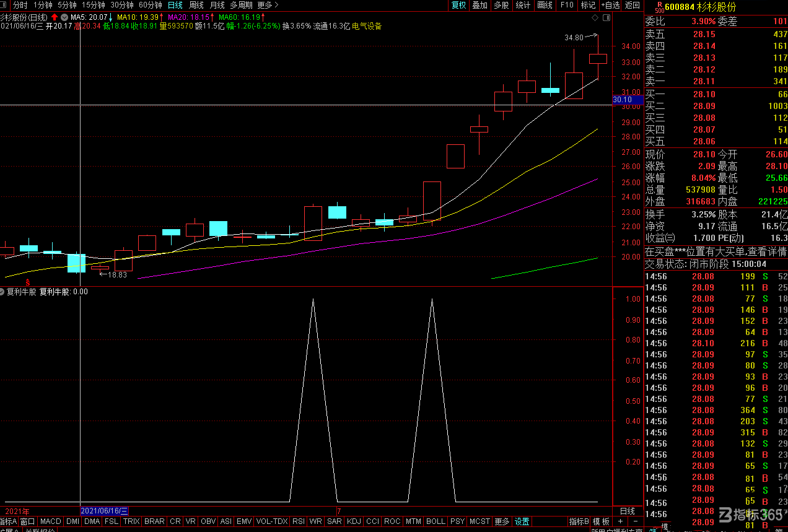Select the TRIX indicator tab
This screenshot has height=532, width=788.
131,521
